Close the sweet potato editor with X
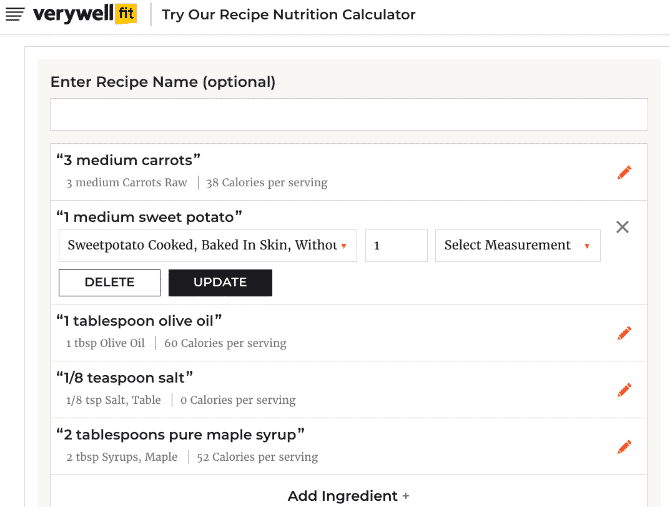The height and width of the screenshot is (507, 670). (622, 227)
